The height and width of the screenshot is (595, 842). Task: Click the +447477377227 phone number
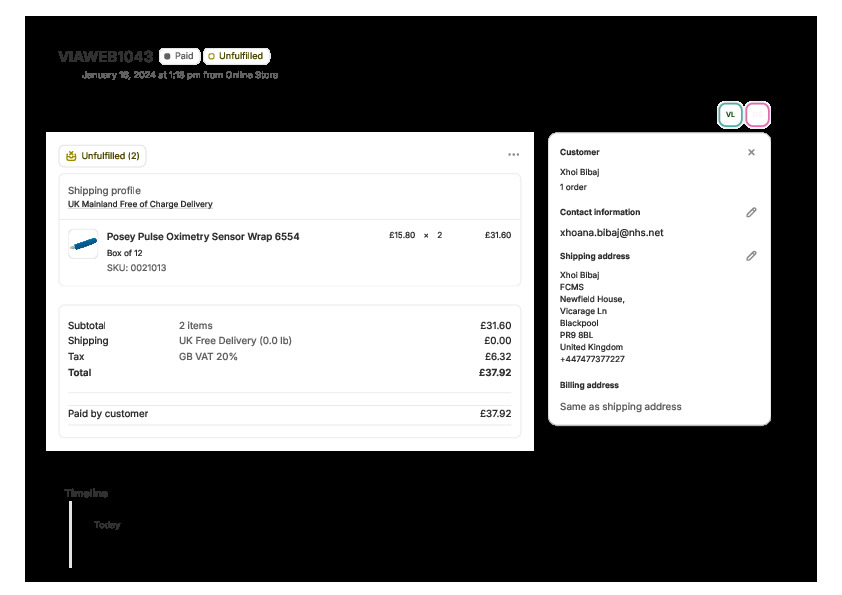click(592, 359)
